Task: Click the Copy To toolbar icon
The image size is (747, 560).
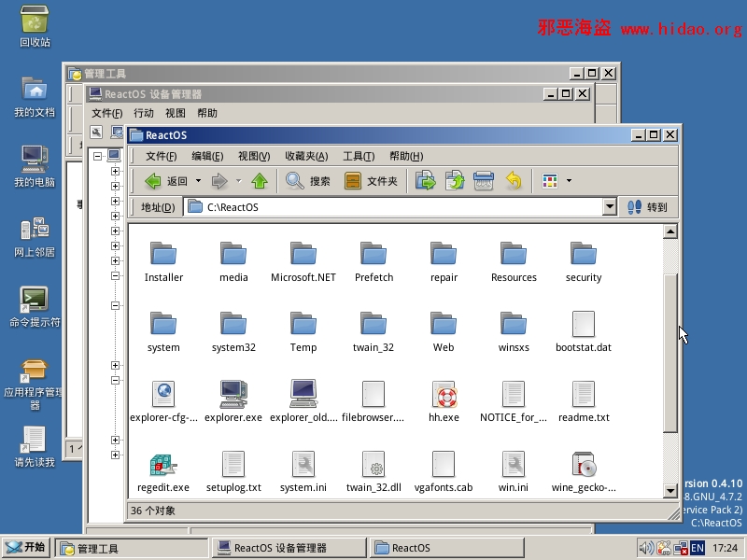Action: 455,181
